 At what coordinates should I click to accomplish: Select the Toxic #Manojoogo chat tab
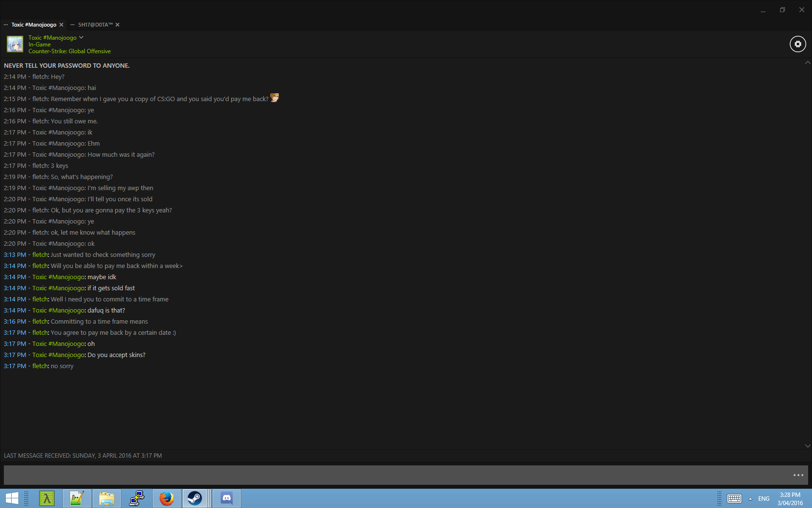[x=34, y=25]
